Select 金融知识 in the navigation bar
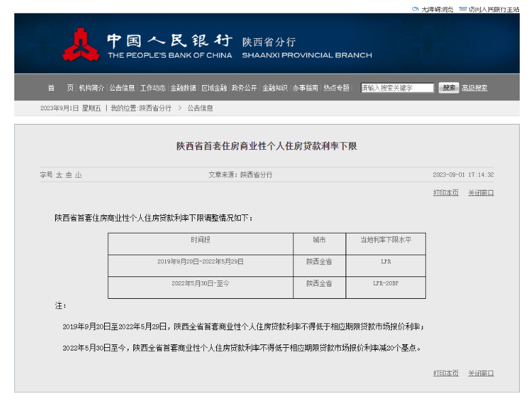Image resolution: width=532 pixels, height=403 pixels. click(275, 88)
